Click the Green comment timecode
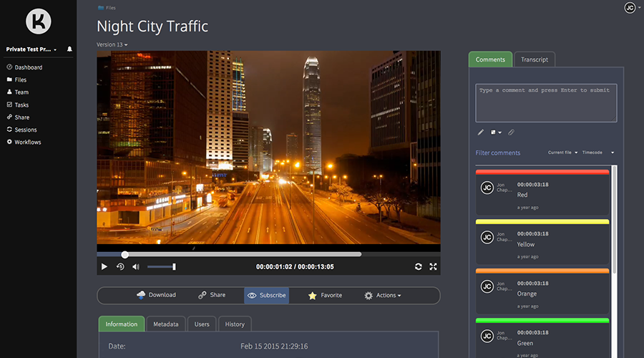Image resolution: width=644 pixels, height=358 pixels. (532, 332)
